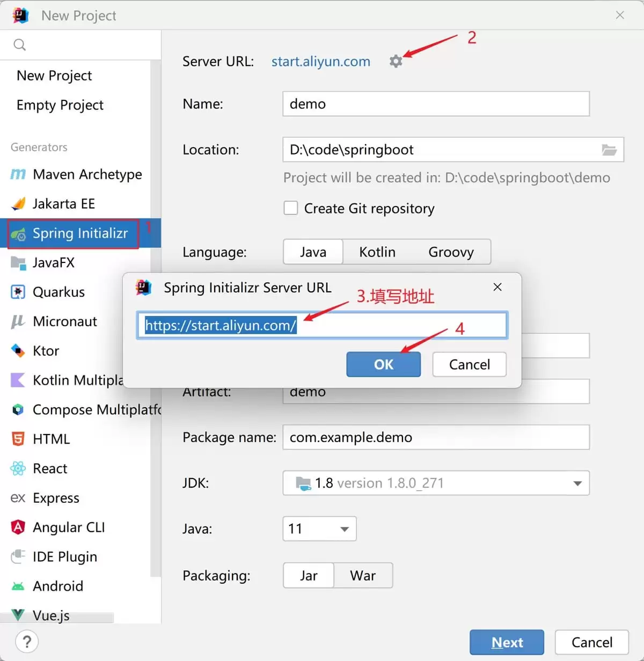Open help with question mark button
This screenshot has width=644, height=661.
pyautogui.click(x=27, y=641)
